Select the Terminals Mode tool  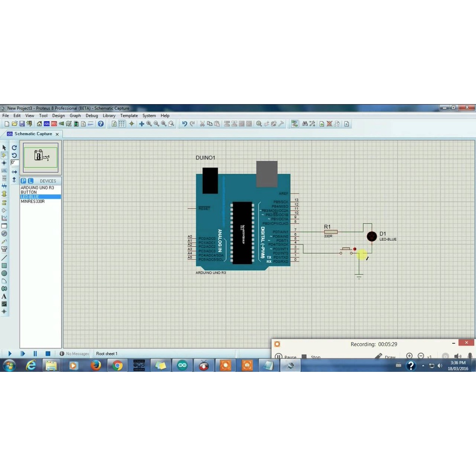(4, 203)
